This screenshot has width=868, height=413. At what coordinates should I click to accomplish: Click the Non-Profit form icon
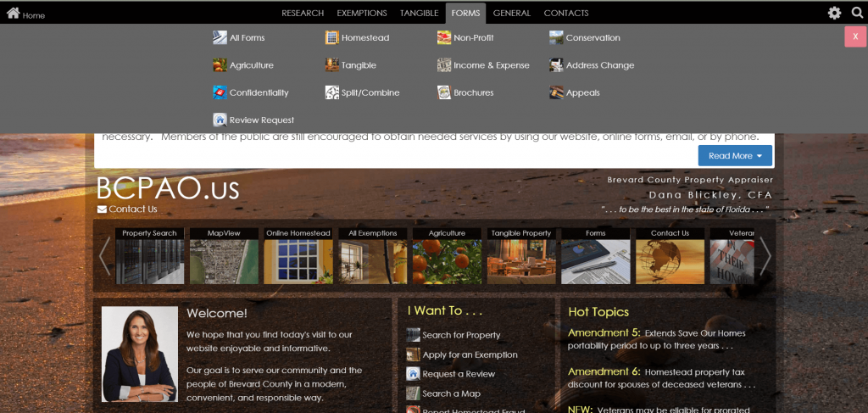click(444, 37)
